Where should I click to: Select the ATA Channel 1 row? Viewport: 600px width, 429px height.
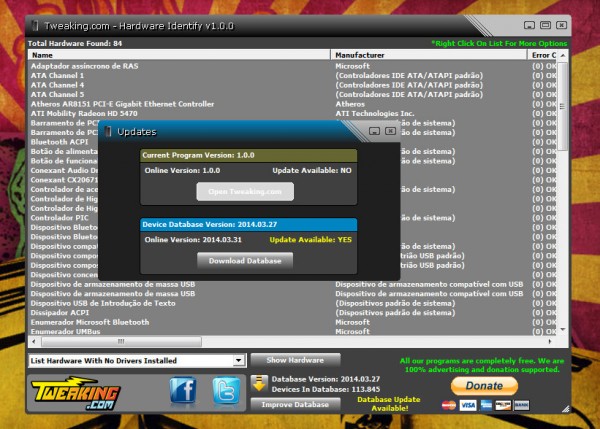[293, 75]
